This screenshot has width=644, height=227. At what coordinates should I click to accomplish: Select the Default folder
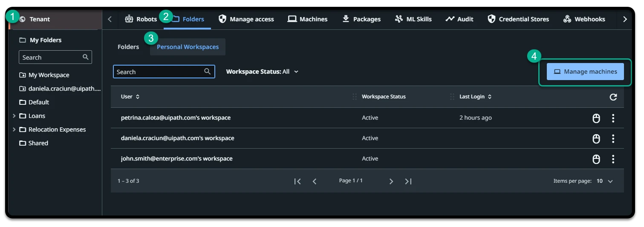(x=34, y=102)
